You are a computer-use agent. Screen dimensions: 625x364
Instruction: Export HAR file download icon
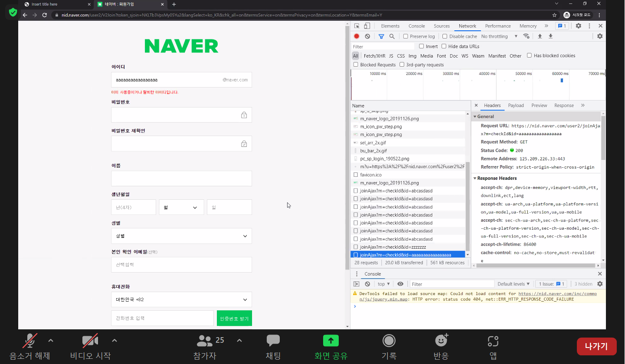point(550,36)
